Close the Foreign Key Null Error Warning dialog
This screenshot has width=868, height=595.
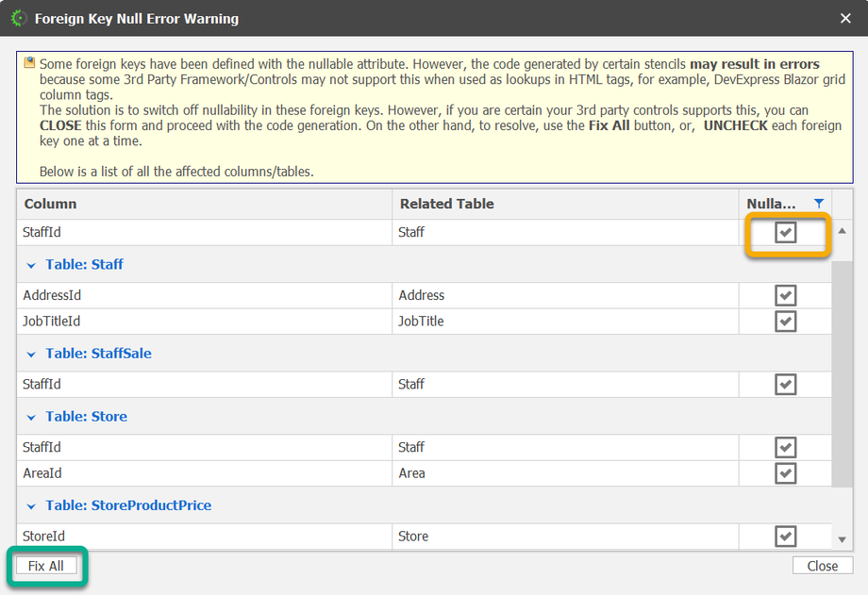845,18
